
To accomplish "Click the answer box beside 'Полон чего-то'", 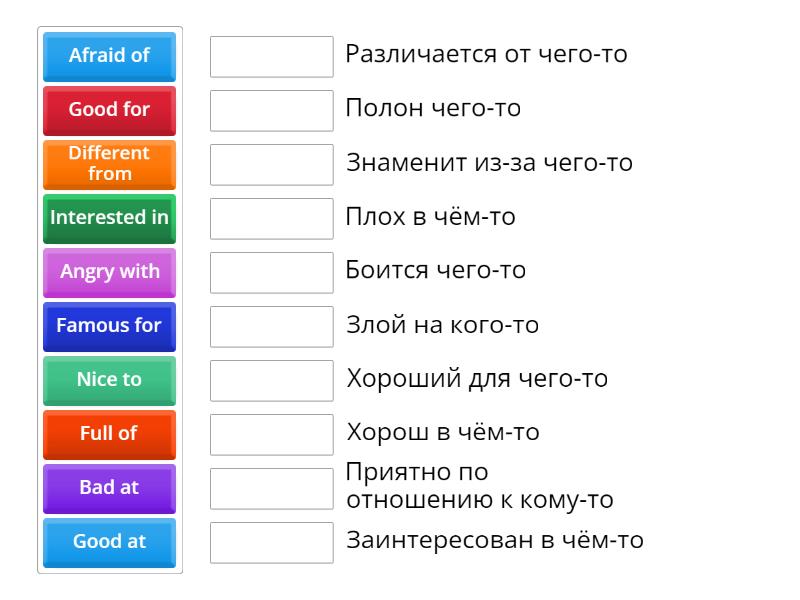I will coord(271,110).
